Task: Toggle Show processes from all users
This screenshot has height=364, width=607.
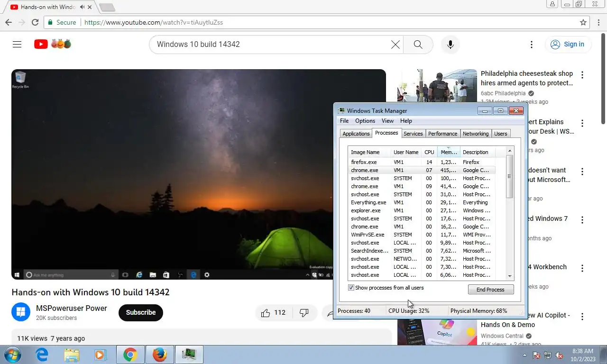Action: [351, 288]
